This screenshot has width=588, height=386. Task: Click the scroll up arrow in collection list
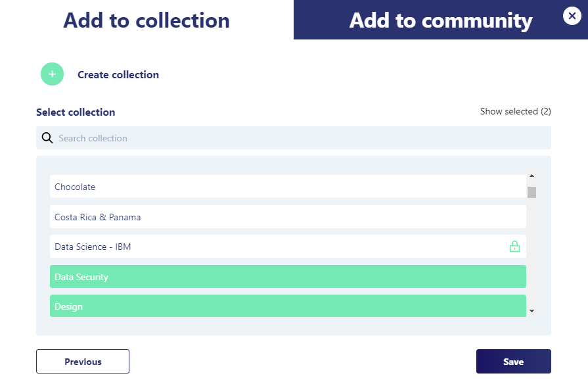tap(531, 176)
